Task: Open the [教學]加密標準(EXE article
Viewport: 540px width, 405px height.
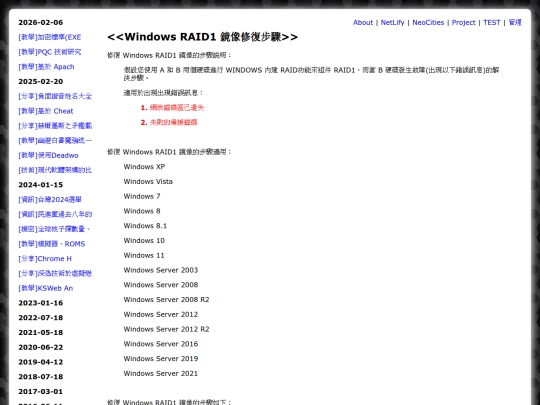Action: 50,37
